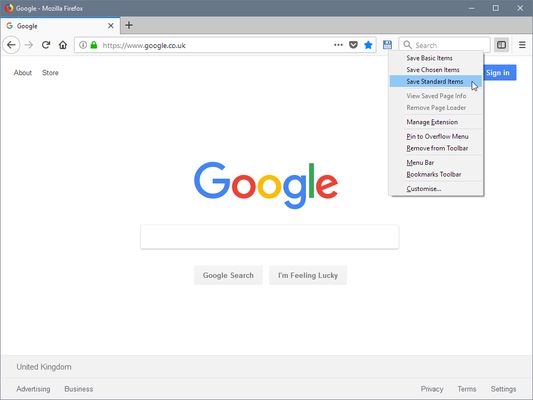
Task: Open the Privacy footer link
Action: click(x=432, y=389)
